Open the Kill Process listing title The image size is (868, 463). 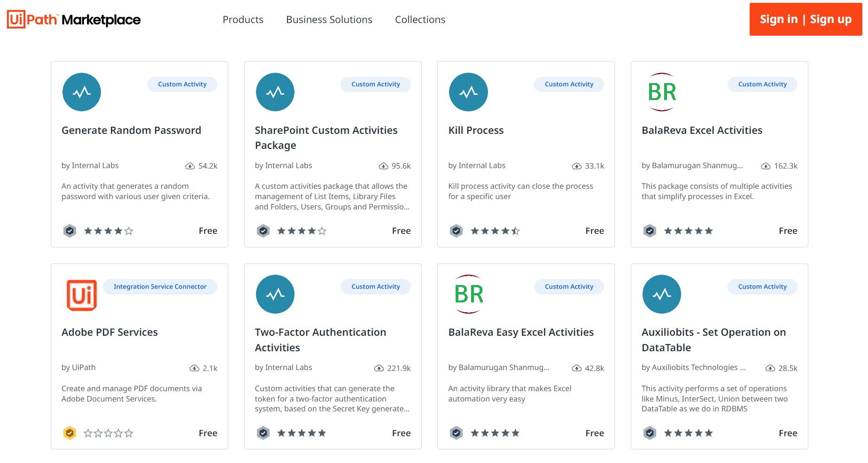[476, 131]
